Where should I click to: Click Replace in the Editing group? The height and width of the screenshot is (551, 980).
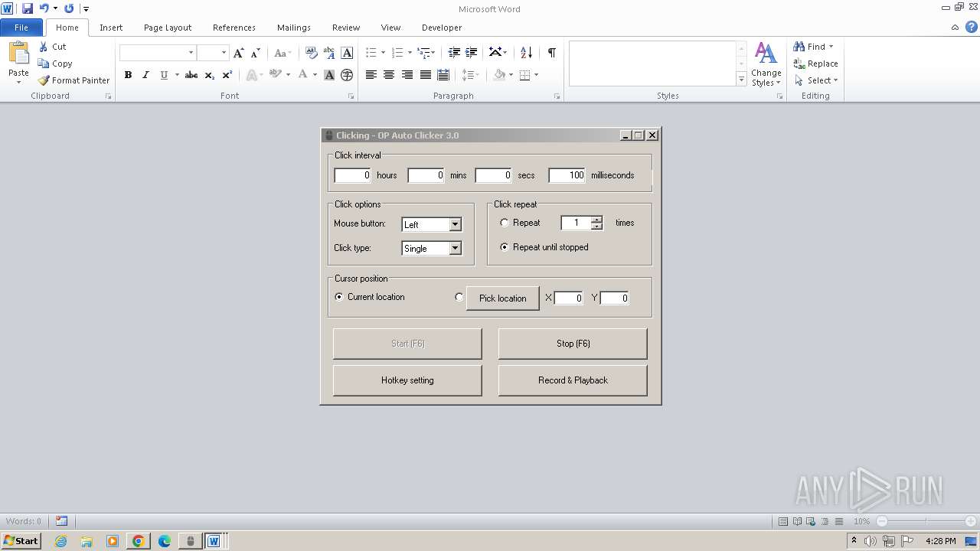(x=816, y=64)
